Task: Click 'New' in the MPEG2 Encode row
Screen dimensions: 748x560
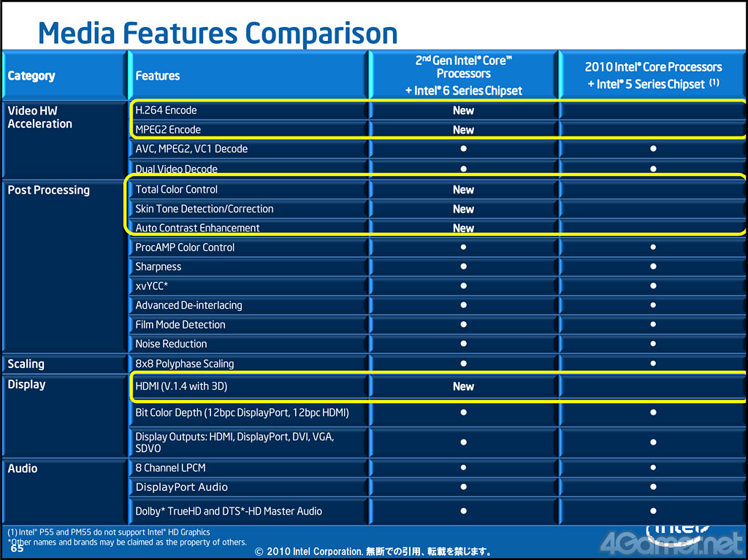Action: pyautogui.click(x=463, y=130)
